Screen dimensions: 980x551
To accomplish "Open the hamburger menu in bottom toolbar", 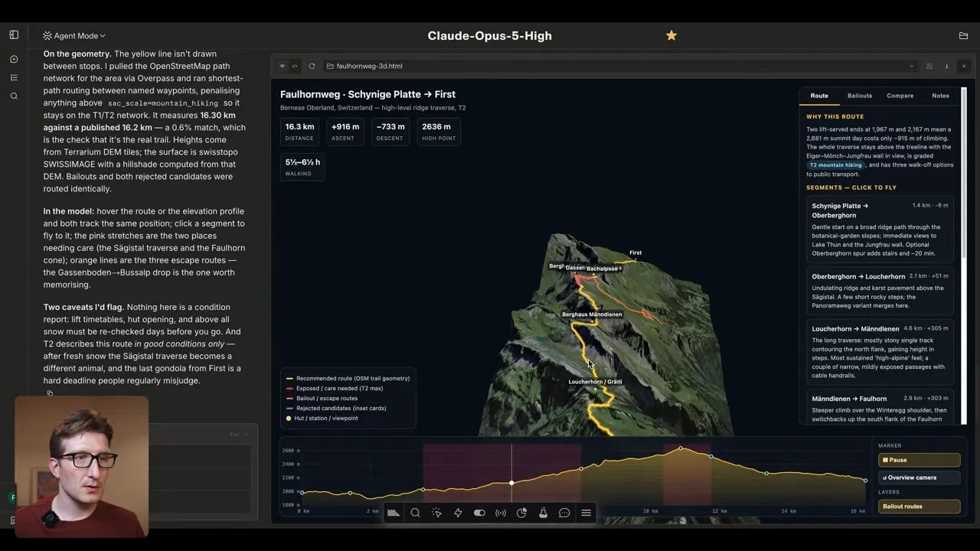I will 586,513.
